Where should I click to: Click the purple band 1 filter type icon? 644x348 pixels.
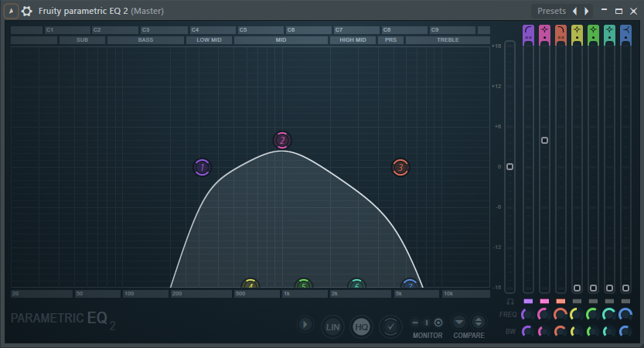[x=528, y=33]
